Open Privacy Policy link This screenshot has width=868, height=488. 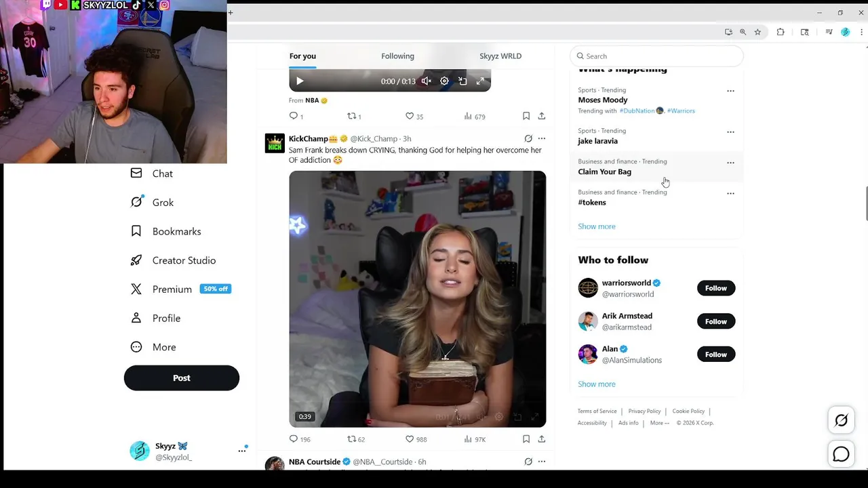pyautogui.click(x=644, y=411)
